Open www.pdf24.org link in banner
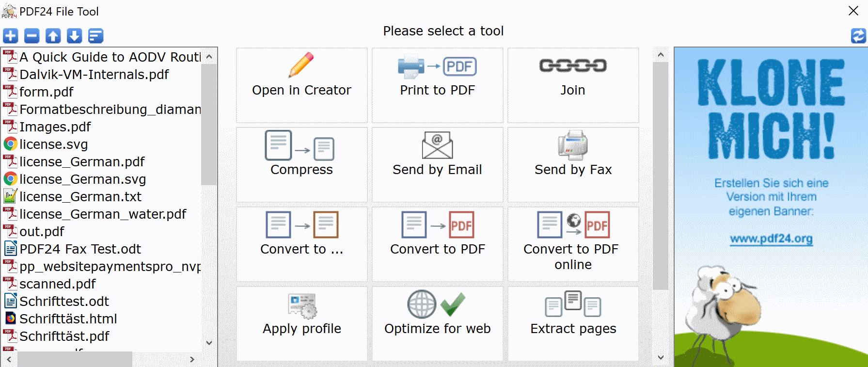 [x=771, y=239]
